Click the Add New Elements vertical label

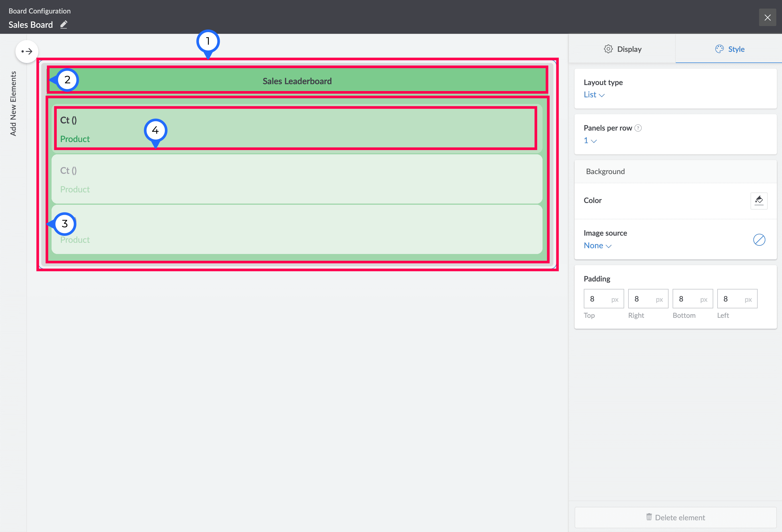click(13, 104)
